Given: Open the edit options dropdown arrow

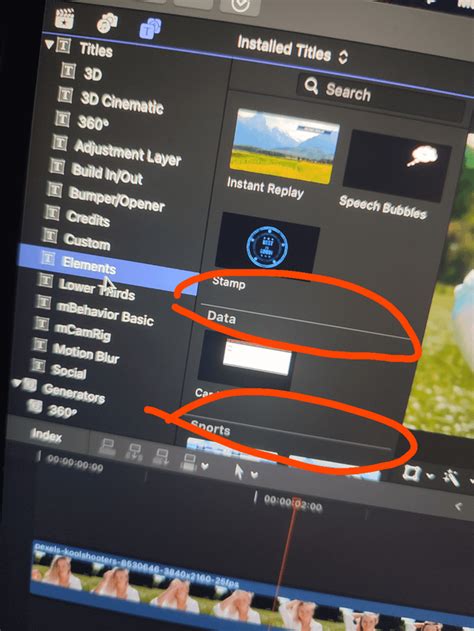Looking at the screenshot, I should point(205,466).
